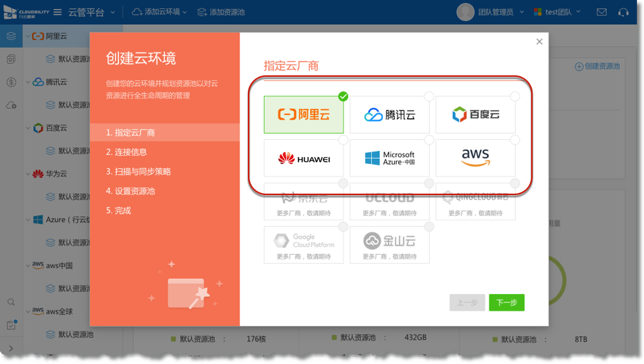Click the 默认资源池 icon under 腾讯云
The height and width of the screenshot is (364, 644).
click(x=51, y=104)
